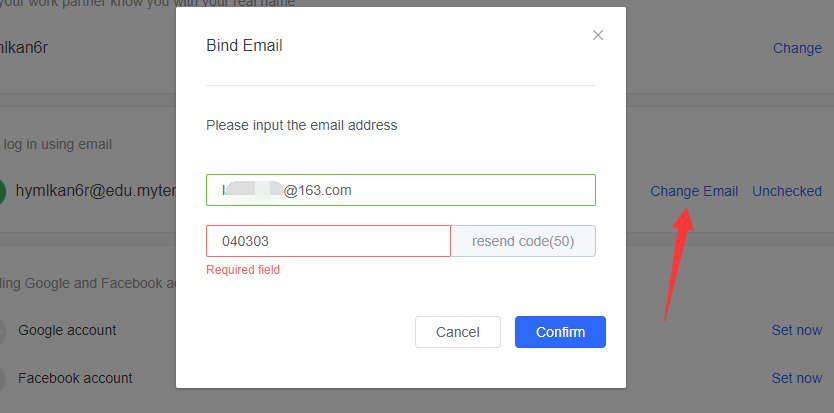This screenshot has width=834, height=413.
Task: Click the verification code field containing 040303
Action: click(x=328, y=241)
